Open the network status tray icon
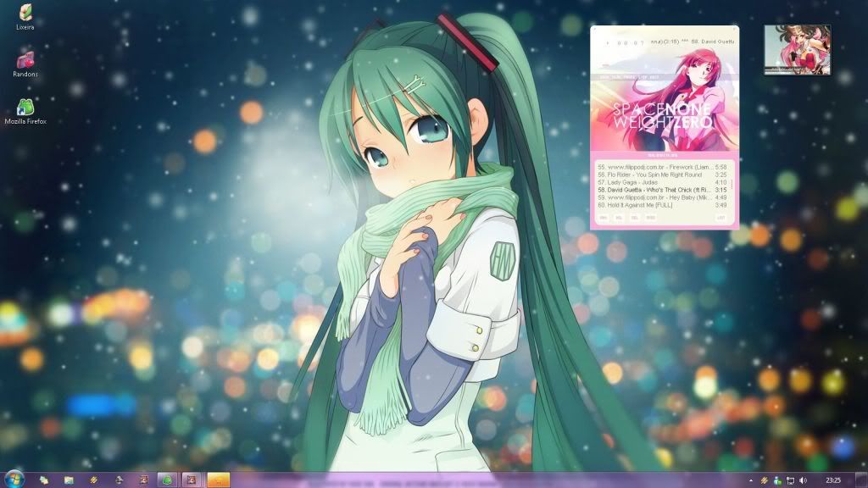The height and width of the screenshot is (488, 868). click(790, 480)
